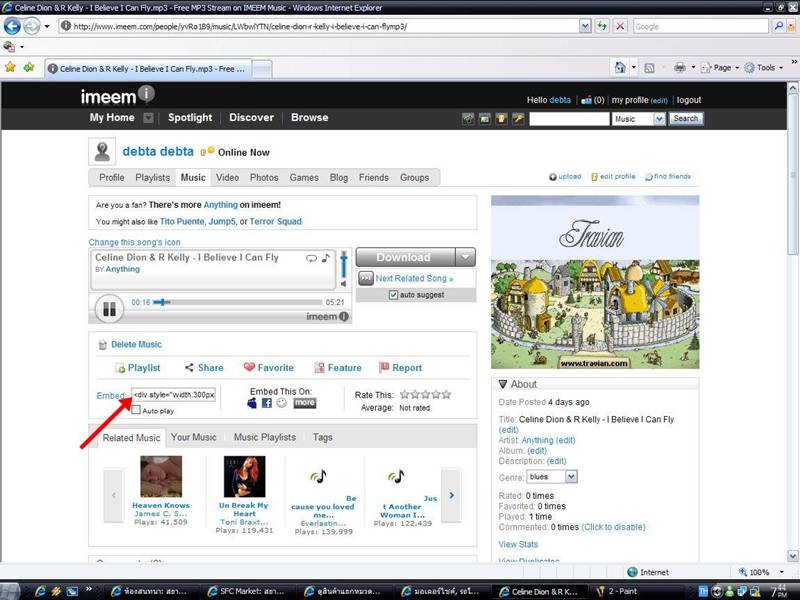This screenshot has width=800, height=600.
Task: Click the imeem site search field
Action: point(569,119)
